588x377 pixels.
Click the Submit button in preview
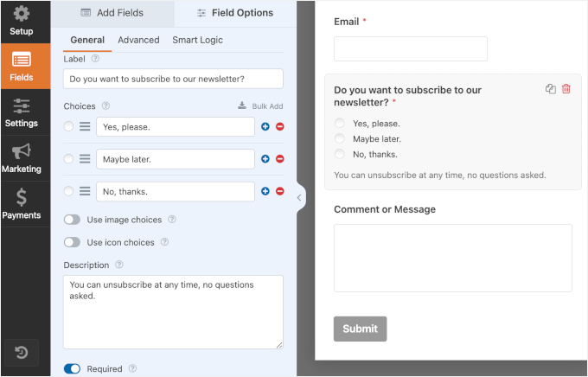[360, 329]
